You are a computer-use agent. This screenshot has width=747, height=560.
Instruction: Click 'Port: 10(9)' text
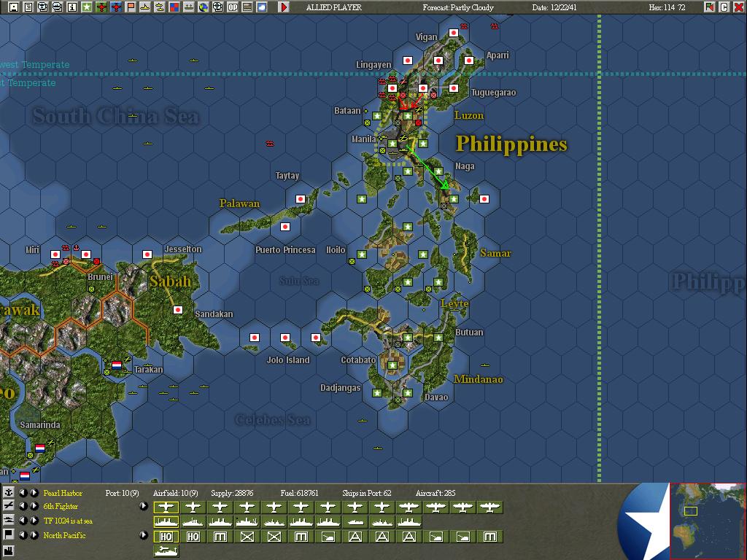pos(122,493)
